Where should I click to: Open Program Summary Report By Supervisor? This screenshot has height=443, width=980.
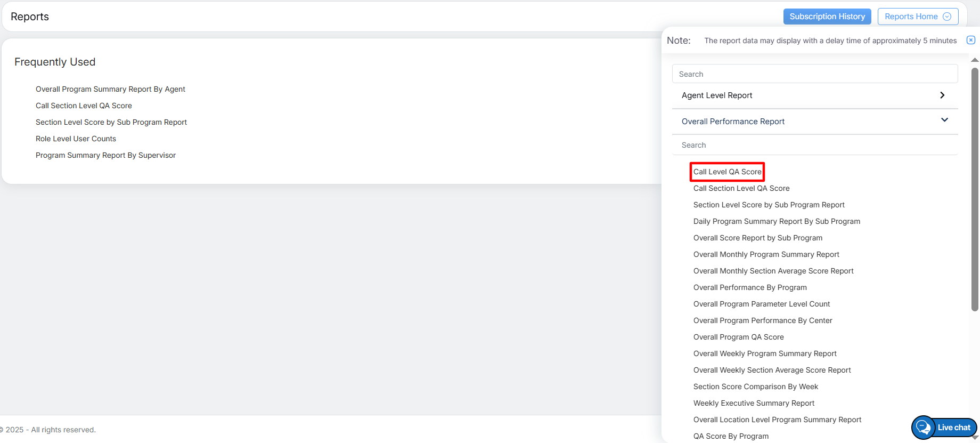tap(105, 155)
